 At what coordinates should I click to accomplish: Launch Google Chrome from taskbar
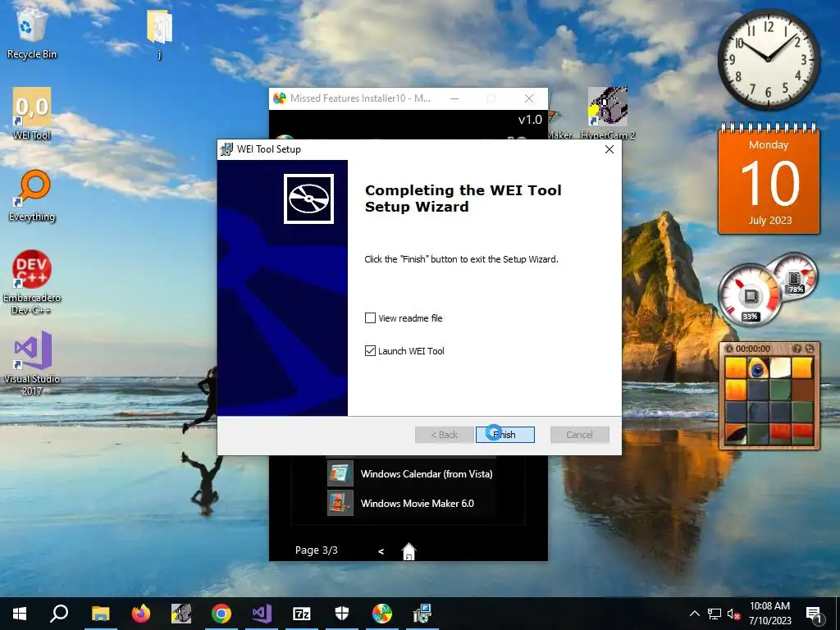[x=221, y=614]
